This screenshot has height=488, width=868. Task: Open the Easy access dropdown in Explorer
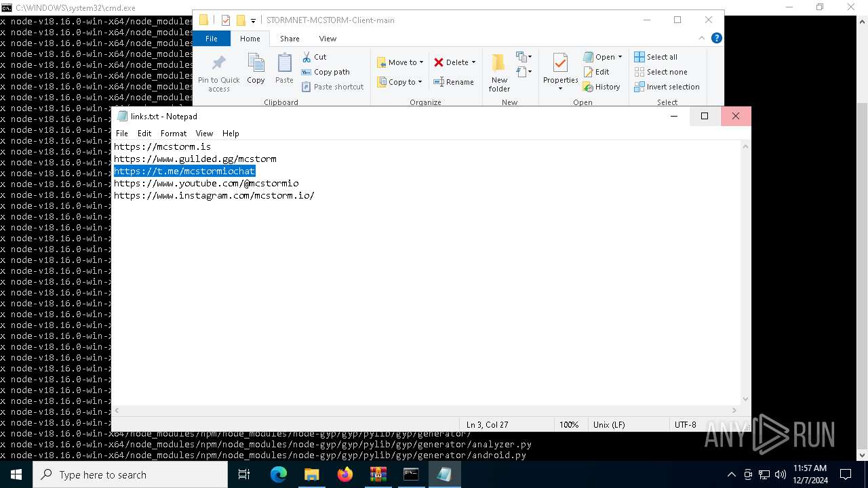524,71
